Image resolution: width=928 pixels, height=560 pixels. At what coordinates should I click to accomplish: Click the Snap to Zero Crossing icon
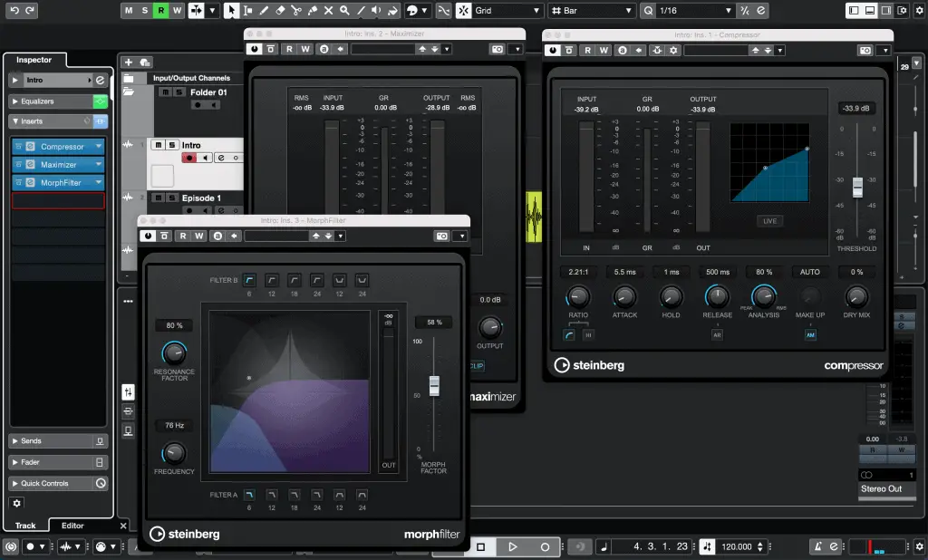(x=443, y=10)
